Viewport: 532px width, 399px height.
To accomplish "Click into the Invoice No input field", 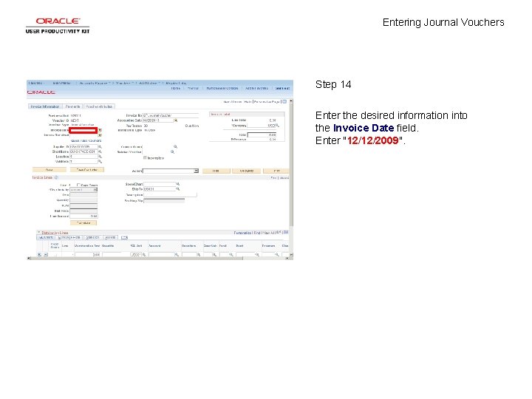I will [x=171, y=115].
